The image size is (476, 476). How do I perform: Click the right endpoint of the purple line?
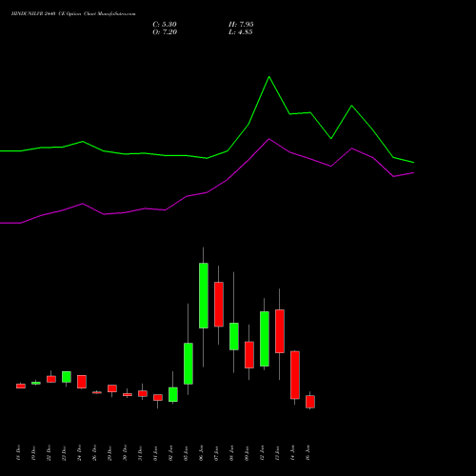point(413,172)
